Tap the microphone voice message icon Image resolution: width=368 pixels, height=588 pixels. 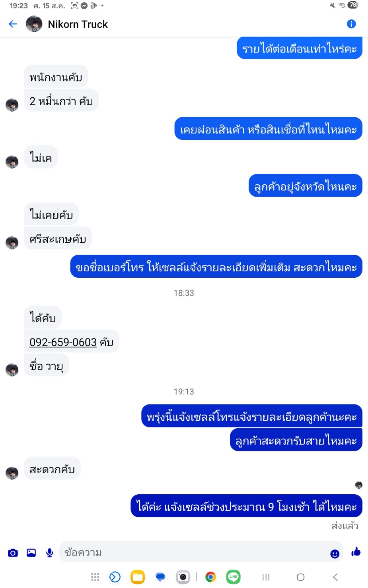click(x=50, y=553)
